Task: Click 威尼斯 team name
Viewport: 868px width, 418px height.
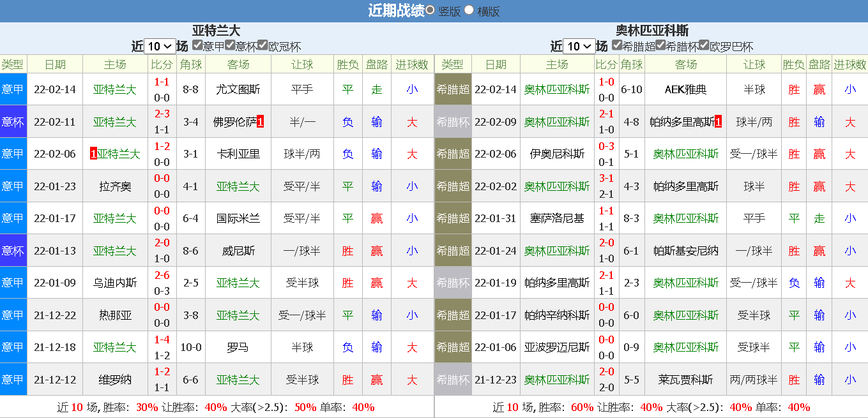Action: 238,251
